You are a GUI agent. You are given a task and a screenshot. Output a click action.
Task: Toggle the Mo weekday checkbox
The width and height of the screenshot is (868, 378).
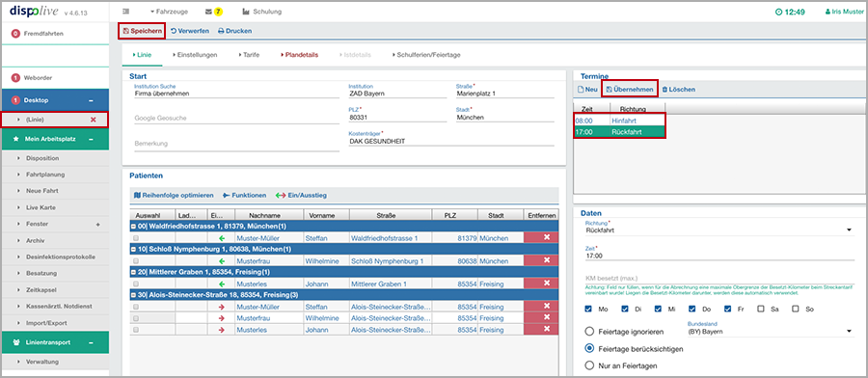tap(588, 309)
